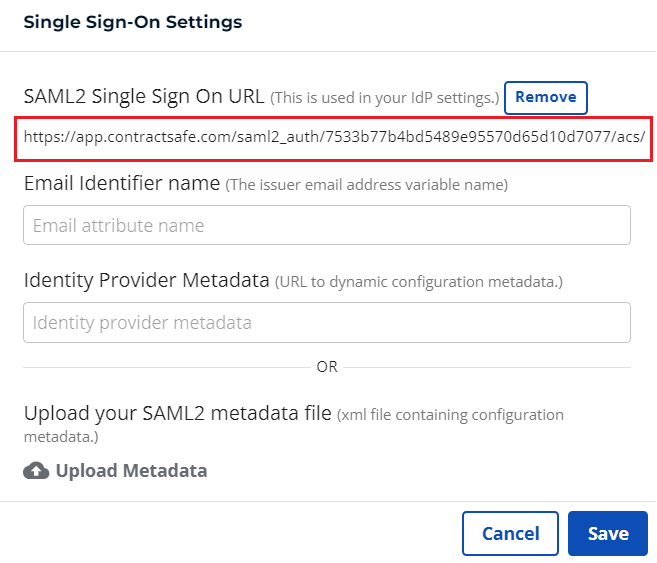Image resolution: width=657 pixels, height=563 pixels.
Task: Click the red highlight box border
Action: [334, 118]
